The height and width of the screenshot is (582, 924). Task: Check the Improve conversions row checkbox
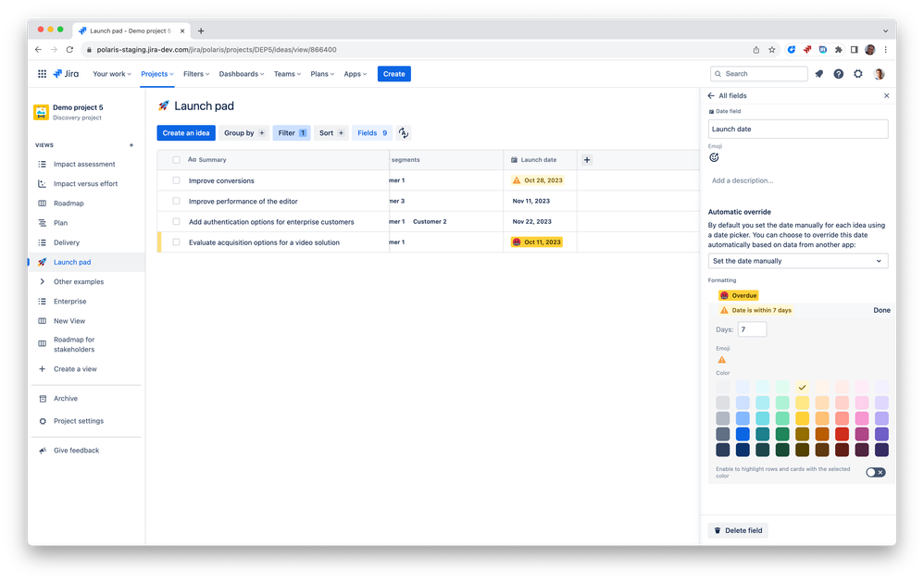point(176,180)
